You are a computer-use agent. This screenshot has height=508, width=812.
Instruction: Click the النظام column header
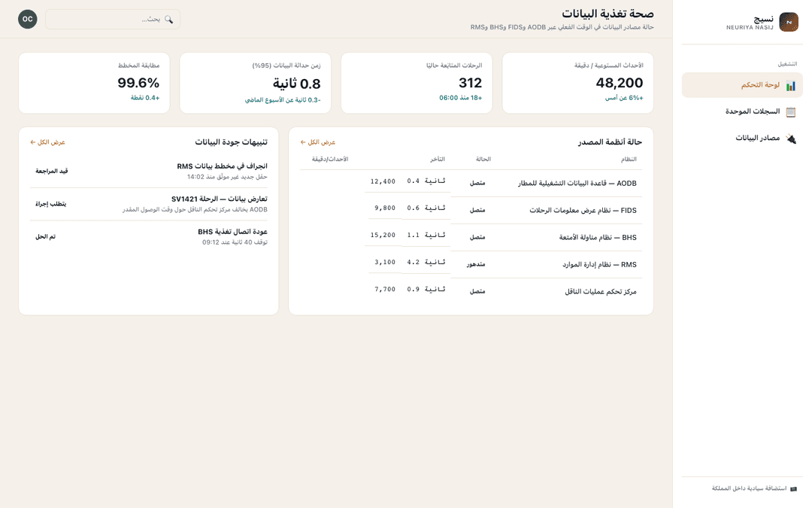[629, 159]
